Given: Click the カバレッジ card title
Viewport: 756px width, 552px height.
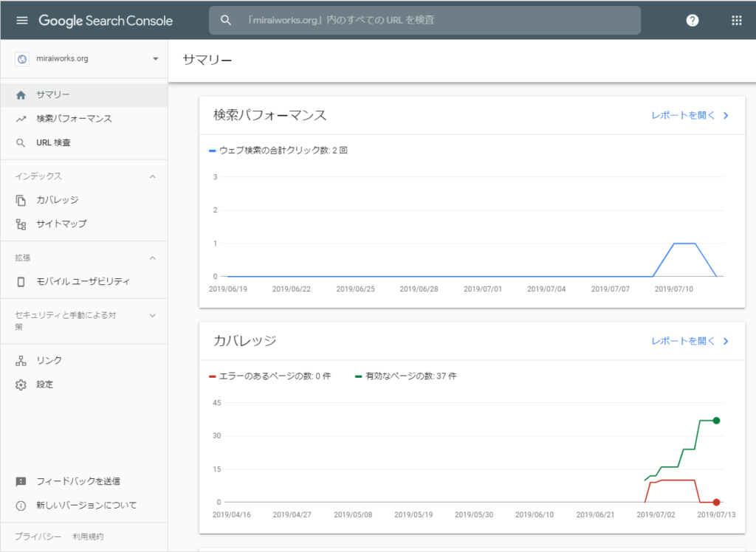Looking at the screenshot, I should point(245,342).
